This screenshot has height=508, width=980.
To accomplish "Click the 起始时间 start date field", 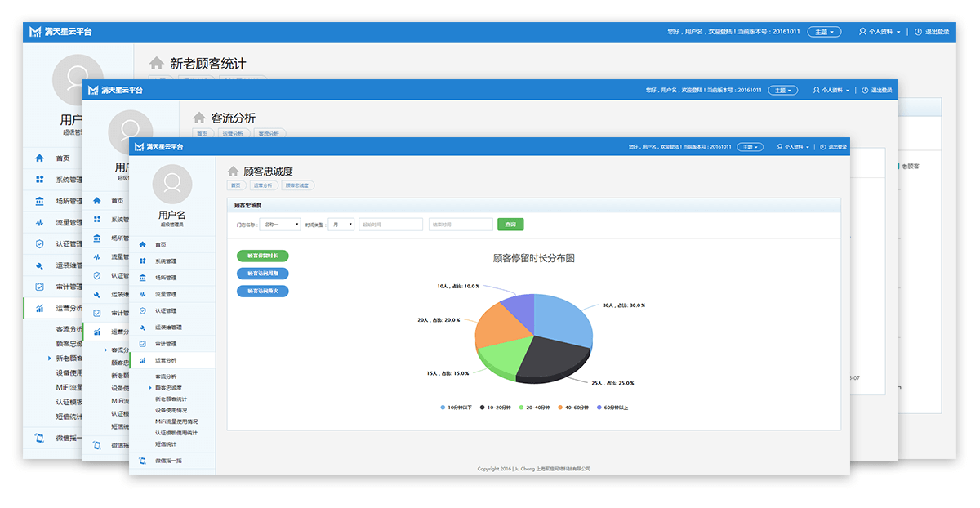I will [x=390, y=225].
